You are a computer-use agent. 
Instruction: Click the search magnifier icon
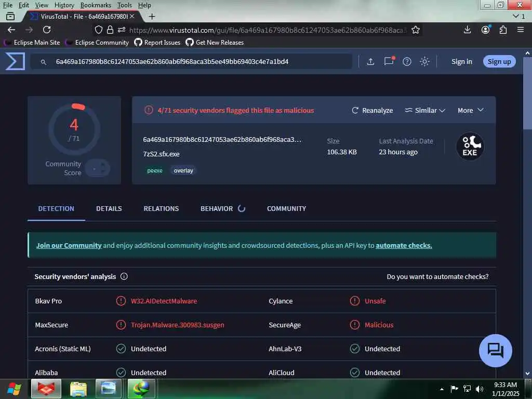coord(44,62)
